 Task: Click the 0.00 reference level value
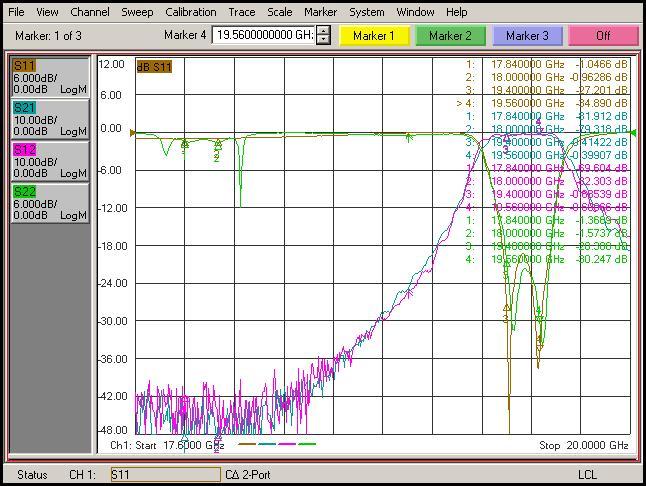pos(111,128)
